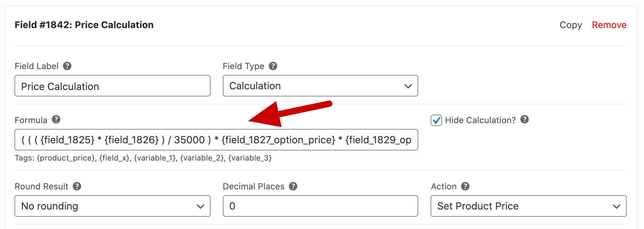Click help icon beside Hide Calculation?

click(525, 119)
